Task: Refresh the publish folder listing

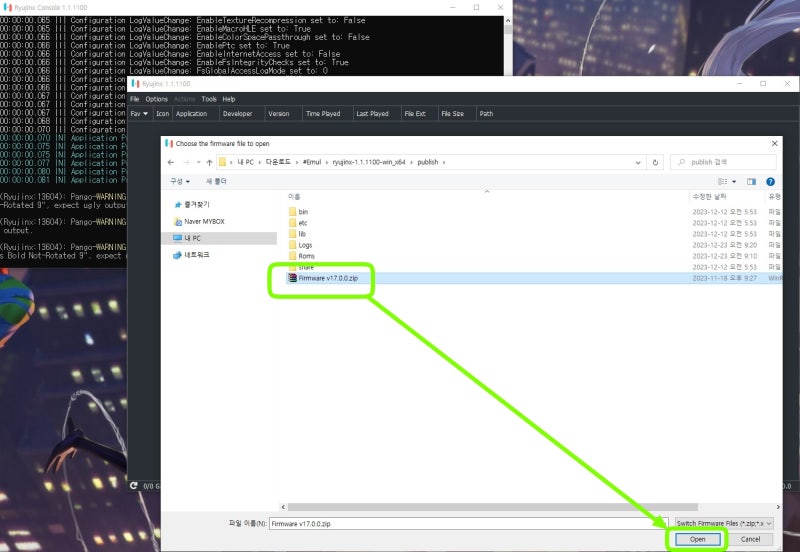Action: 655,162
